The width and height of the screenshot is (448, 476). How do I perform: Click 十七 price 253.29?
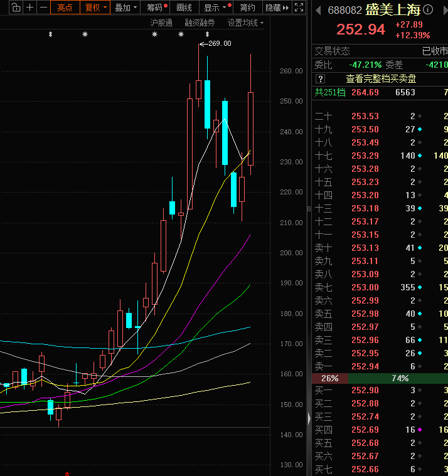click(x=365, y=156)
